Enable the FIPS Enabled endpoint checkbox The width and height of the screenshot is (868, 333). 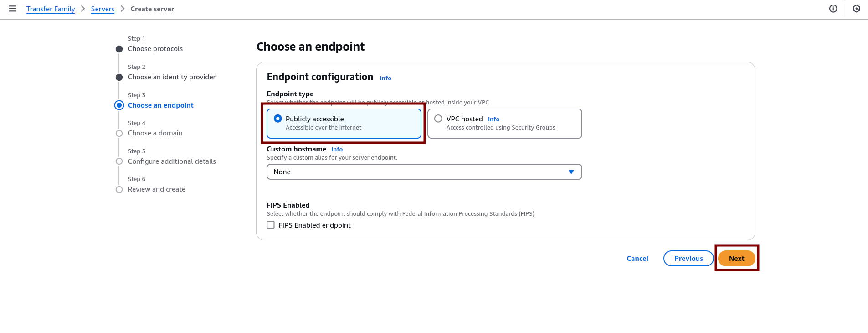coord(271,225)
